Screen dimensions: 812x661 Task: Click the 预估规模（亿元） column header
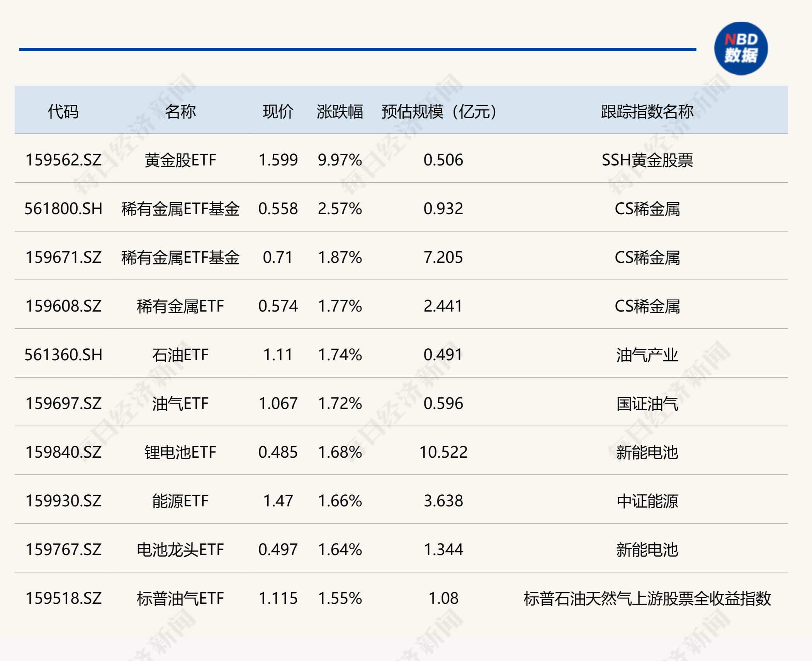(x=439, y=112)
